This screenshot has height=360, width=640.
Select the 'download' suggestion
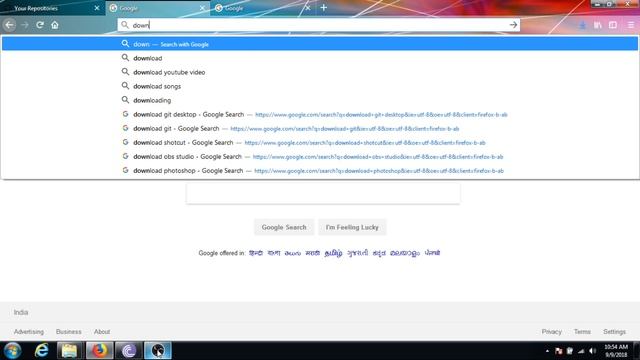[x=320, y=58]
